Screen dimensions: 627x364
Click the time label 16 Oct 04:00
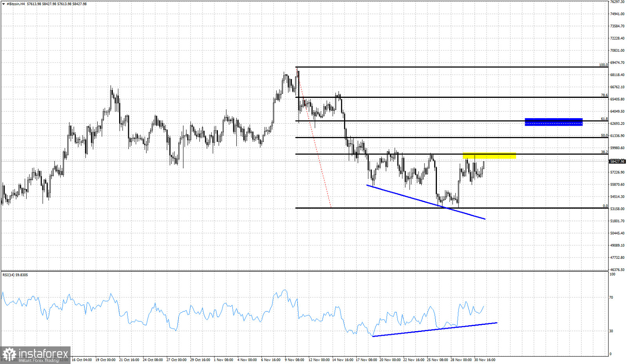click(x=82, y=360)
